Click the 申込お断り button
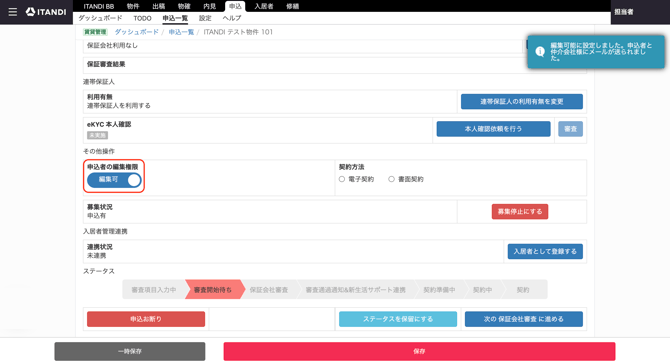The height and width of the screenshot is (364, 670). (x=146, y=319)
